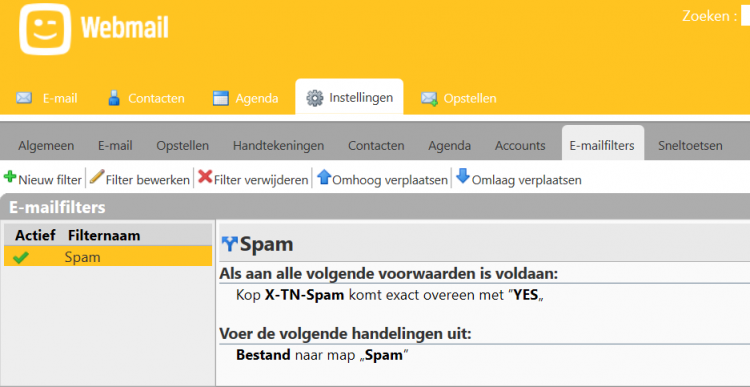This screenshot has width=750, height=387.
Task: Click the E-mail envelope icon
Action: click(x=24, y=98)
